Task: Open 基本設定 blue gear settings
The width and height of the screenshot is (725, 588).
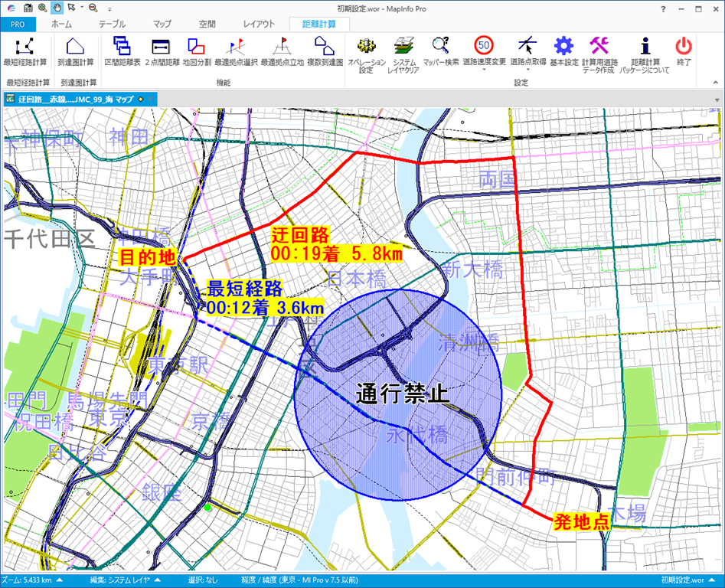Action: (563, 46)
